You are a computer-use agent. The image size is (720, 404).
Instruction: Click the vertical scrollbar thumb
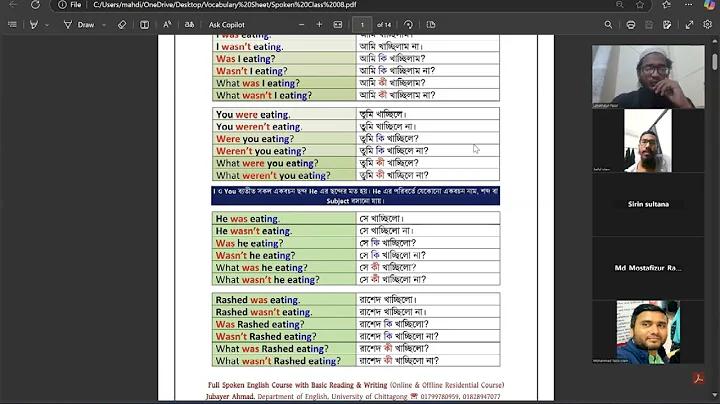[715, 62]
